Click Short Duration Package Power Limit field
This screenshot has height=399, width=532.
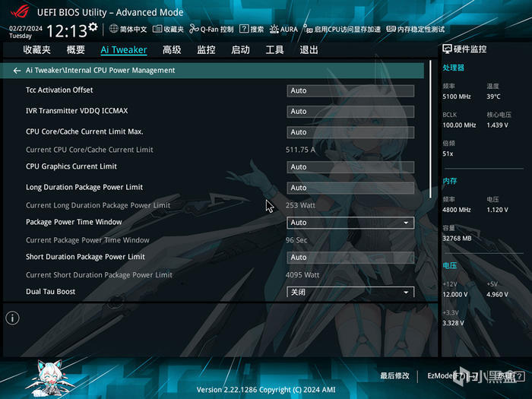(350, 257)
